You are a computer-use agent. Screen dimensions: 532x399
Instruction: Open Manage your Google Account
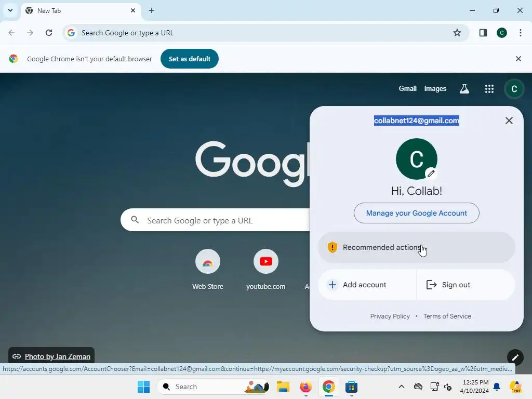pyautogui.click(x=416, y=213)
